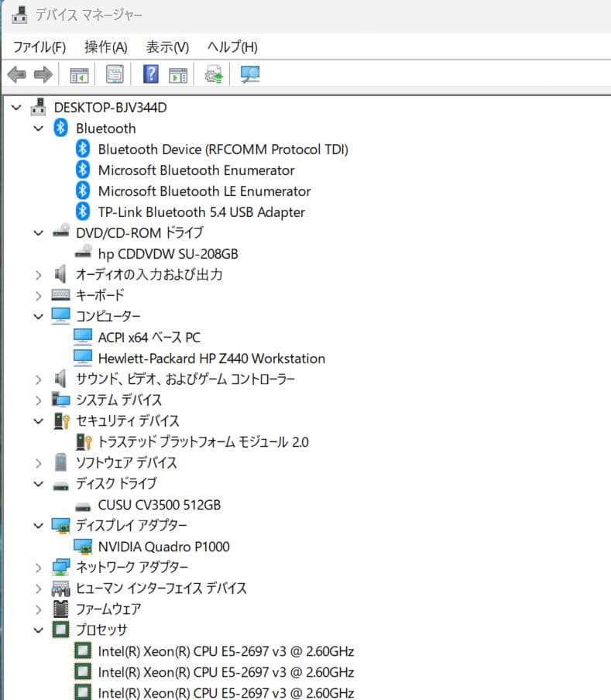Select トラステッド プラットフォーム モジュール 2.0

coord(203,442)
